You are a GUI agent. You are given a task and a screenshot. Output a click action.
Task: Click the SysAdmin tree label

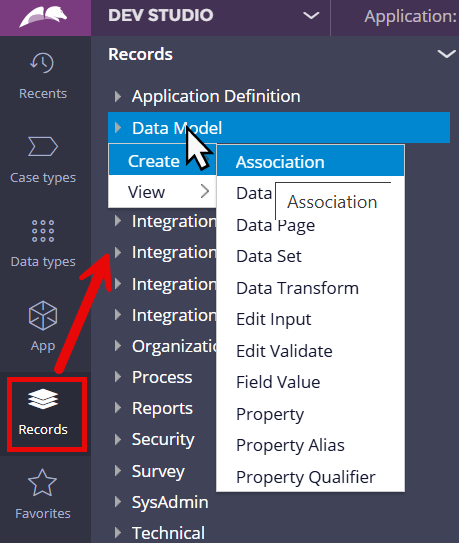pos(170,502)
